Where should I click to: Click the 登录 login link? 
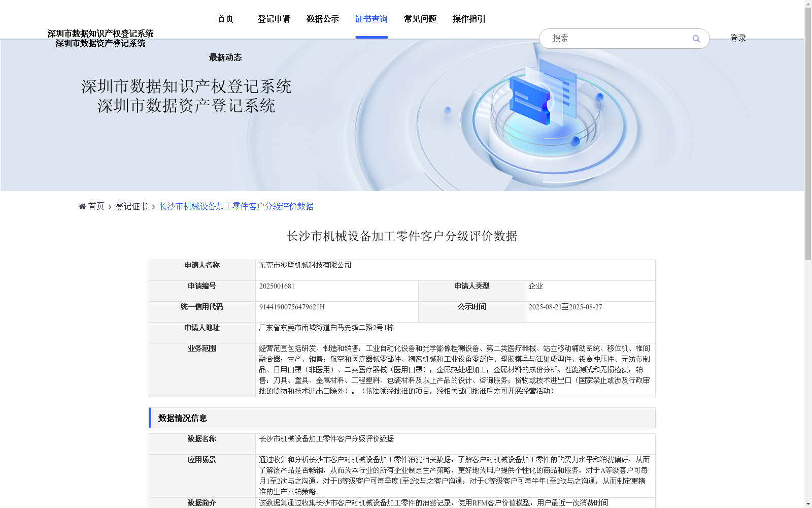click(x=738, y=38)
